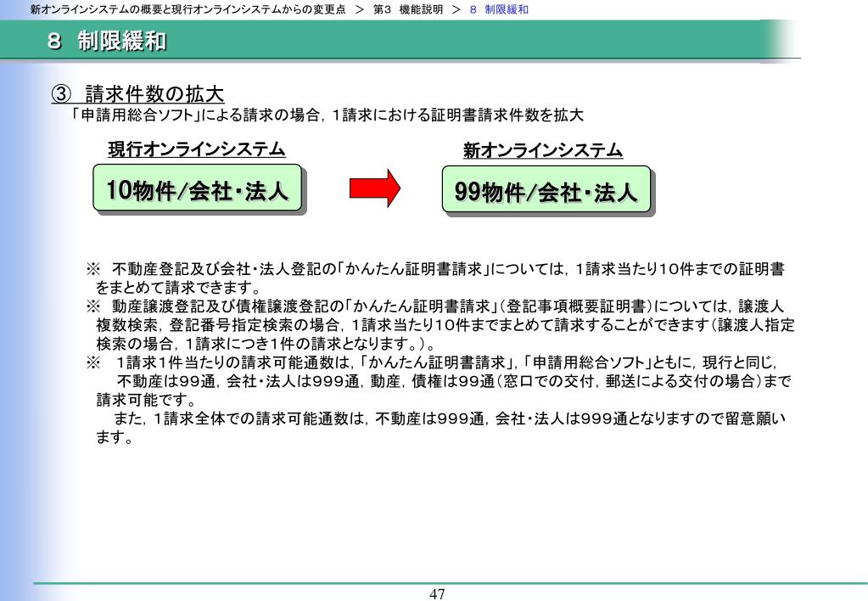Click page number 47 in the footer
This screenshot has height=601, width=868.
tap(437, 594)
